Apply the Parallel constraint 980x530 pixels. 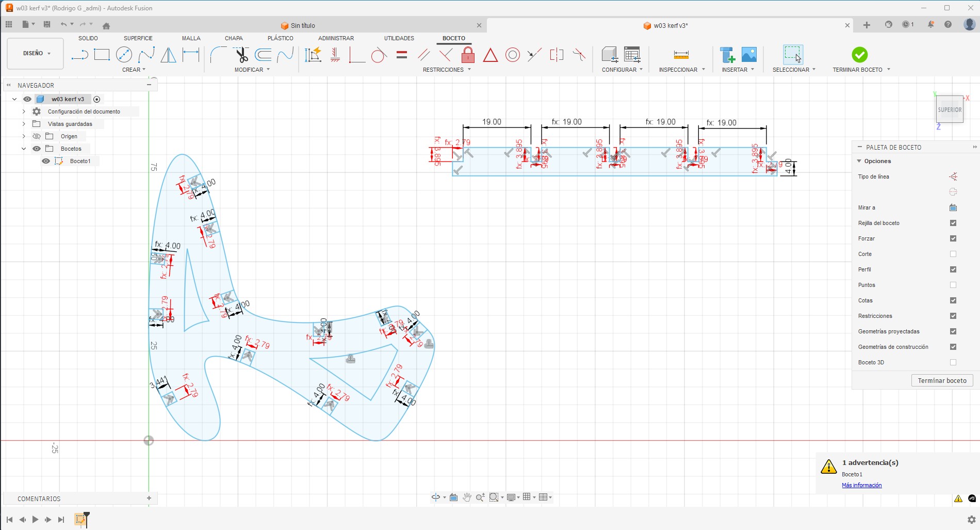pos(424,55)
